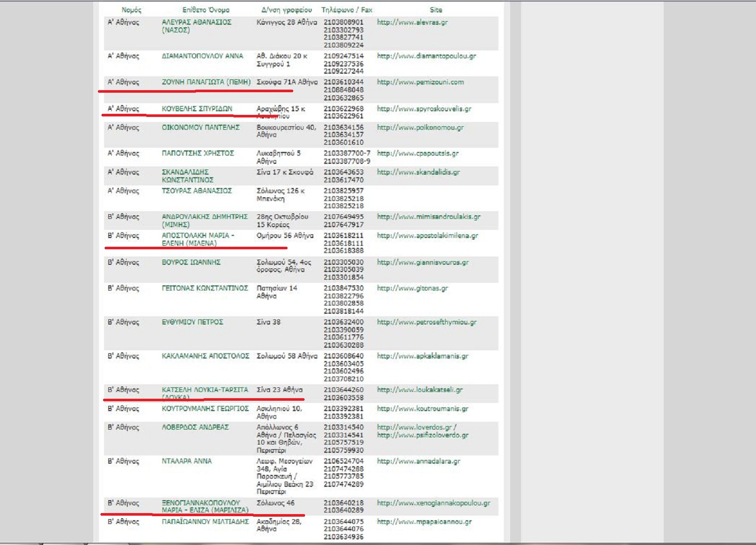Click the name link ΔΙΑΜΑΝΤΟΠΟΥΛΟΥ ΑΝΝΑ
Viewport: 756px width, 545px height.
click(x=202, y=56)
